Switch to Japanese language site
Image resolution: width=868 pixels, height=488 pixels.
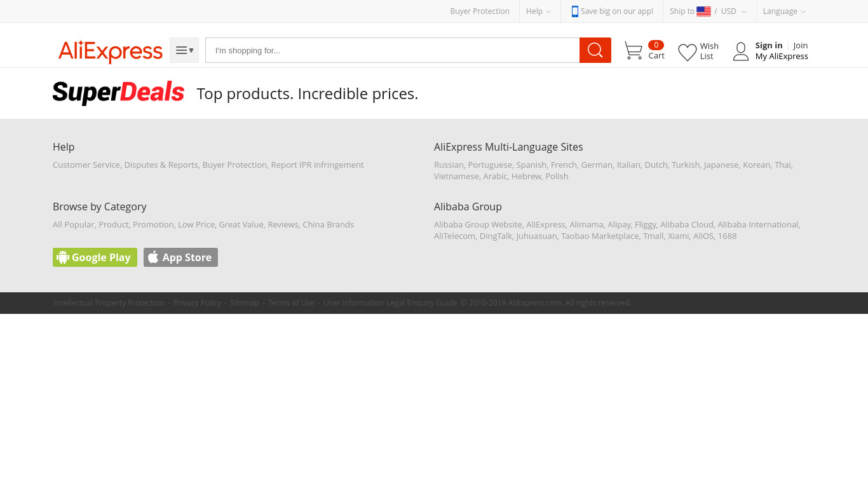(x=721, y=165)
